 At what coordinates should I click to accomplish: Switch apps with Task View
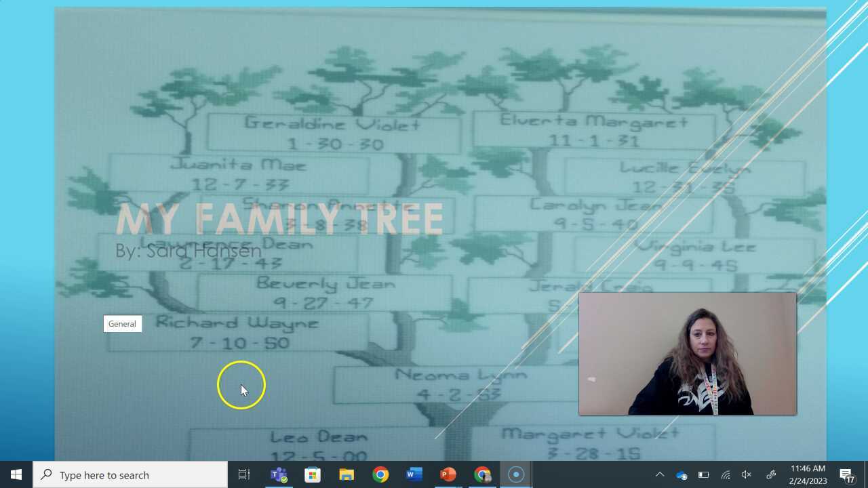tap(243, 474)
